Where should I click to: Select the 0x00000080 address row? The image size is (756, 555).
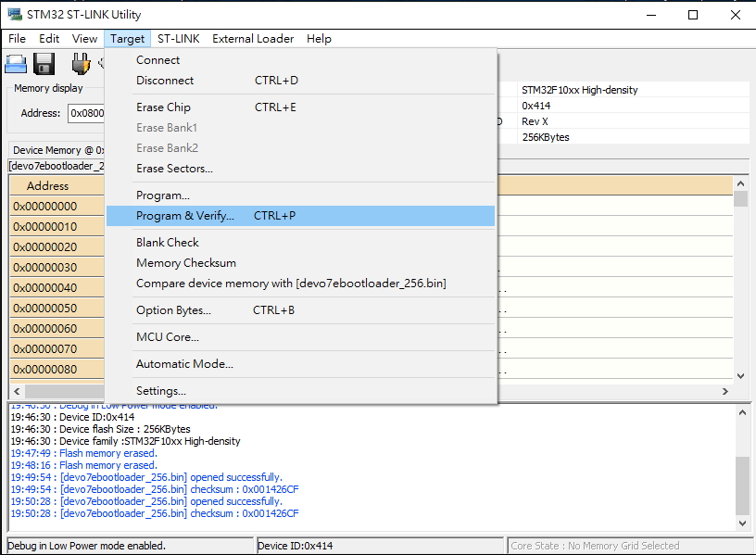point(57,370)
